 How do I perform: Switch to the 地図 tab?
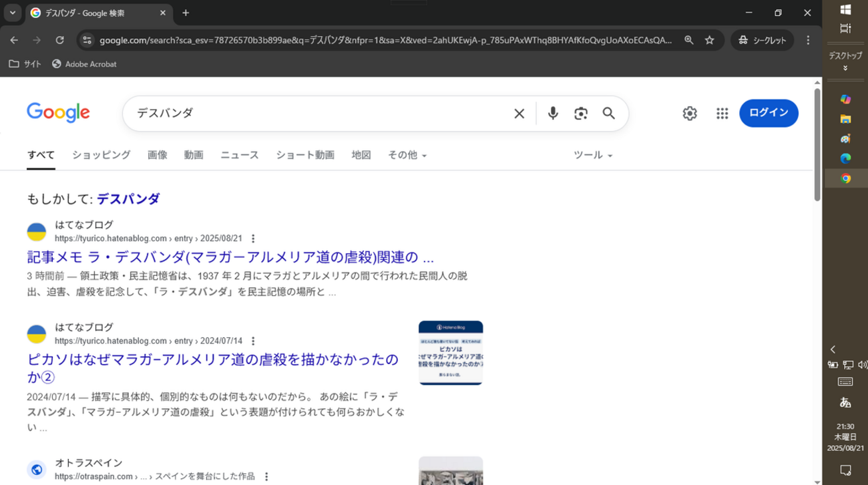coord(361,155)
